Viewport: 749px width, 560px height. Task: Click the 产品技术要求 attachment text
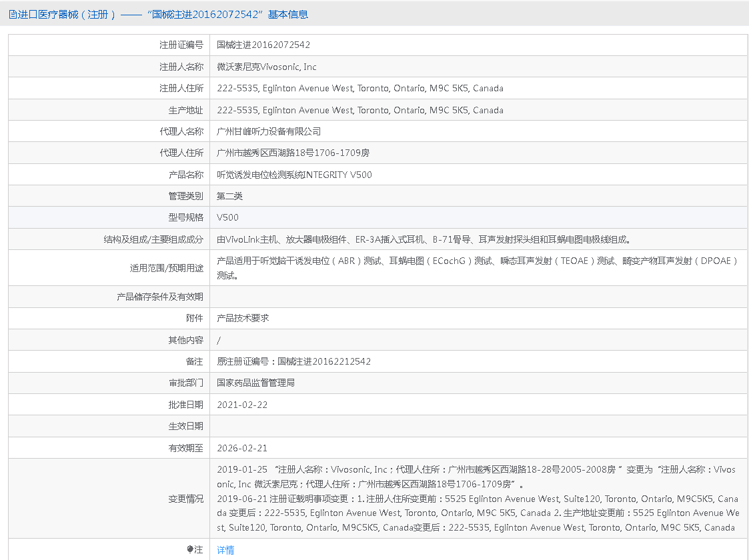243,319
